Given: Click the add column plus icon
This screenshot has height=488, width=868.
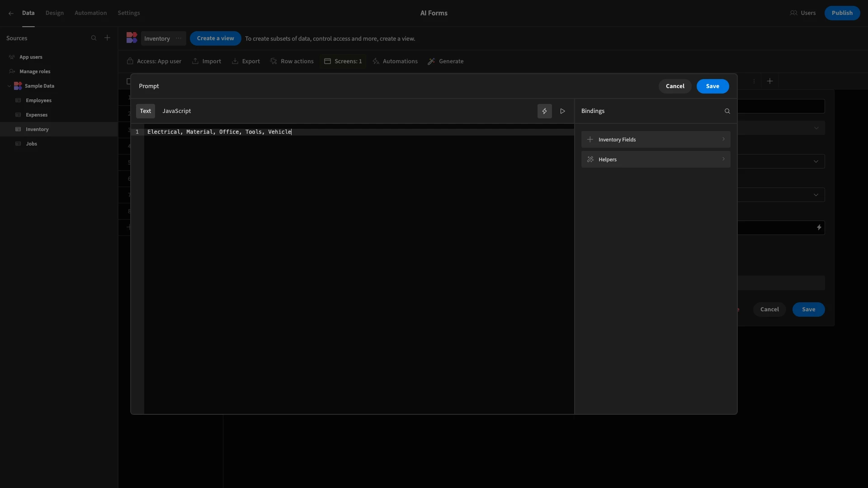Looking at the screenshot, I should [x=770, y=81].
